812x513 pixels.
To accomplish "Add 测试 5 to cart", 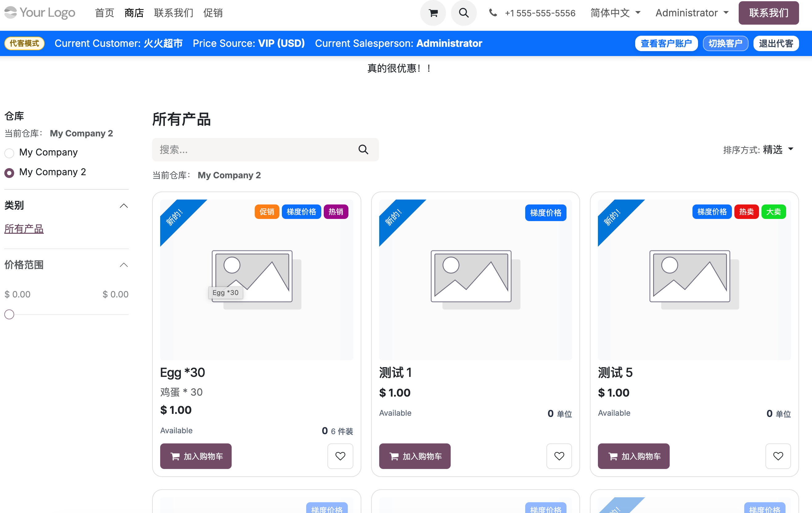I will click(633, 456).
